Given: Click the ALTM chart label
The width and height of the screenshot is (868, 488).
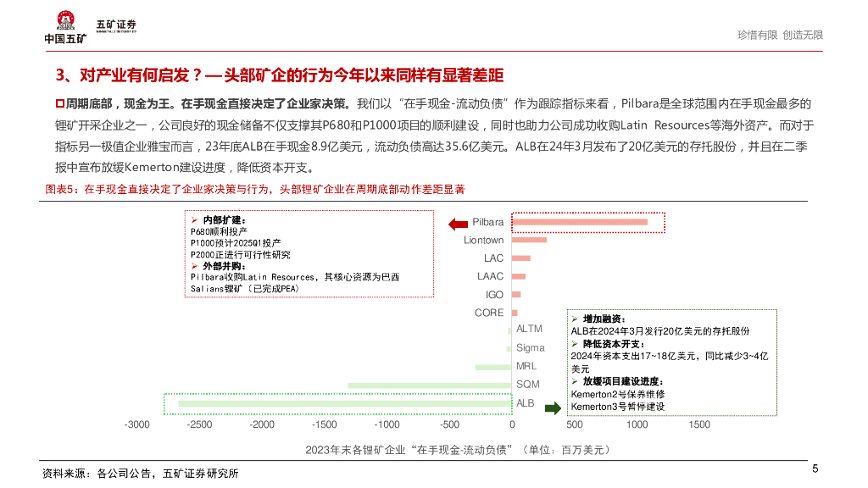Looking at the screenshot, I should point(529,329).
